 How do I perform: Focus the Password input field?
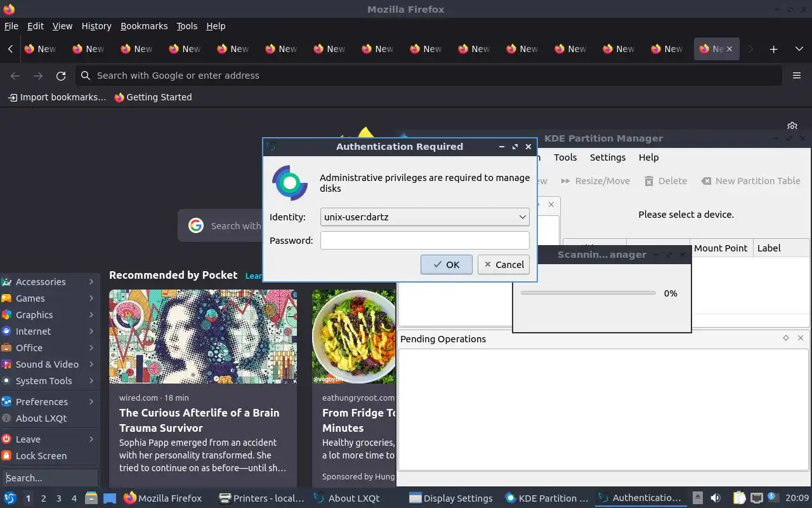[x=424, y=240]
